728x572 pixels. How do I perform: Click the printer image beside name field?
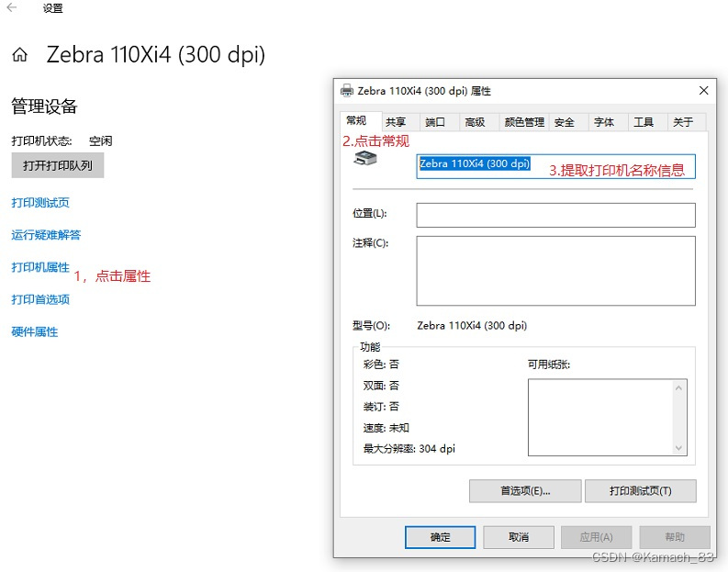click(x=365, y=159)
